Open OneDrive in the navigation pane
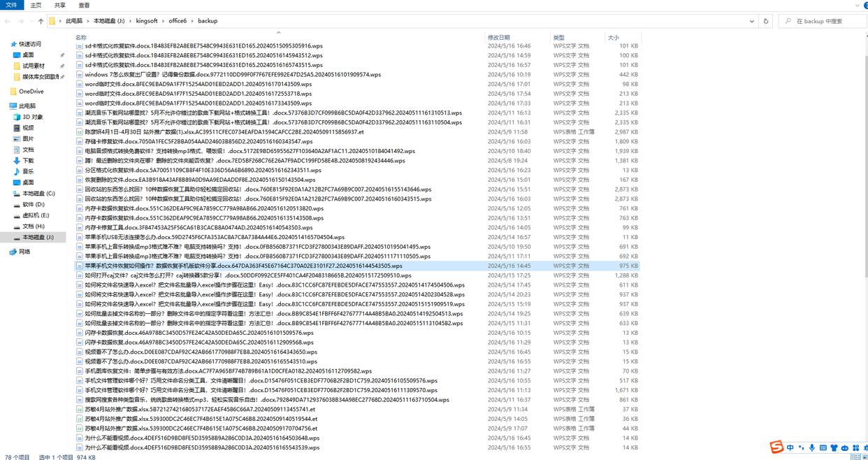The width and height of the screenshot is (868, 460). coord(31,92)
